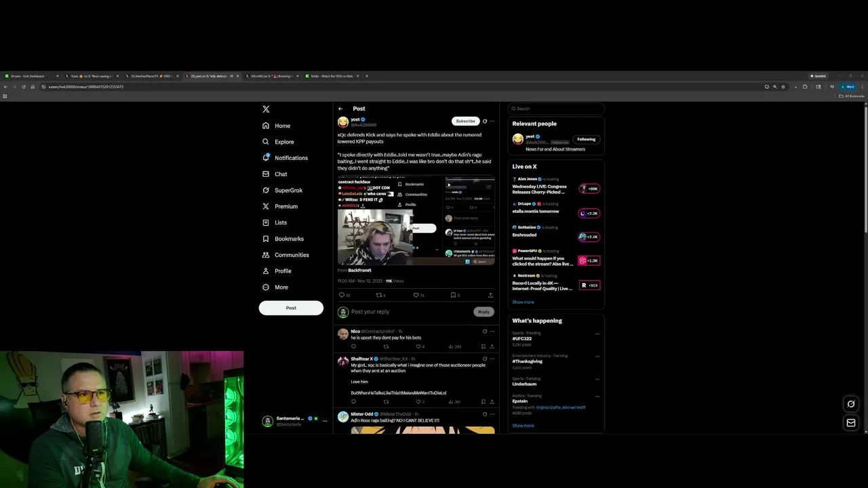Click Grok icon on Shaltear X's reply
The image size is (868, 488).
click(x=484, y=359)
